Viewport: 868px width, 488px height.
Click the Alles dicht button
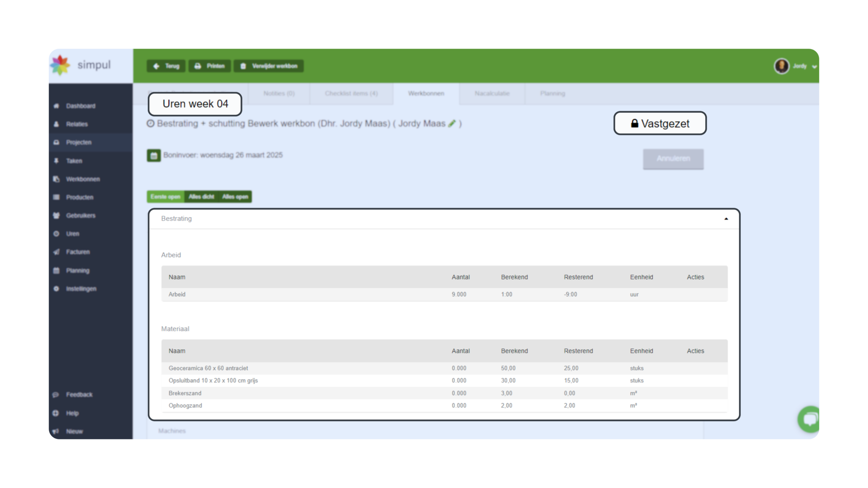(x=201, y=197)
